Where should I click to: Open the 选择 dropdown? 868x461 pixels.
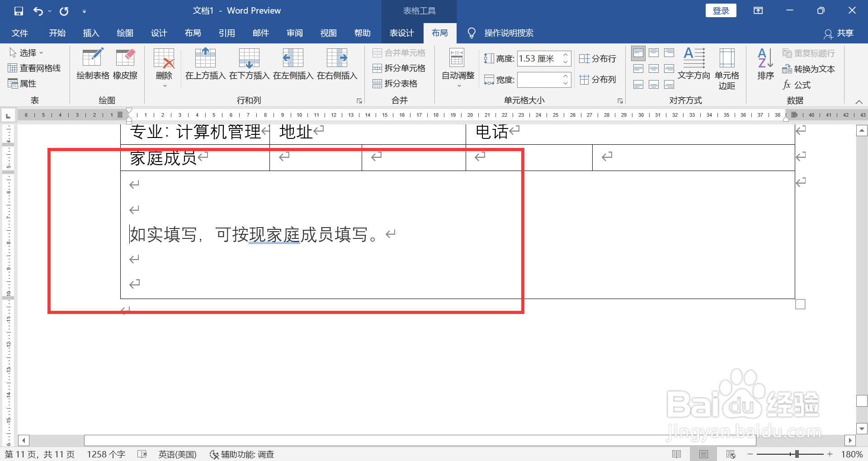[27, 52]
